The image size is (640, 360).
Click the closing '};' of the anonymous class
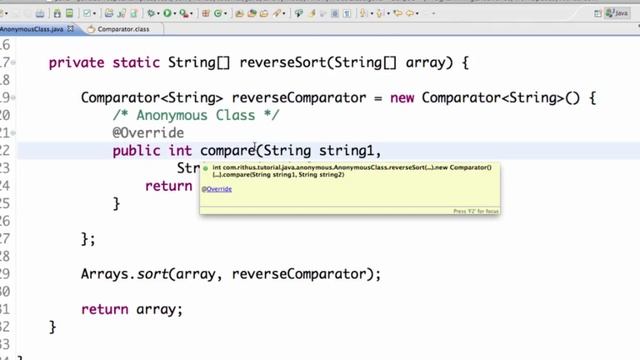[x=88, y=239]
